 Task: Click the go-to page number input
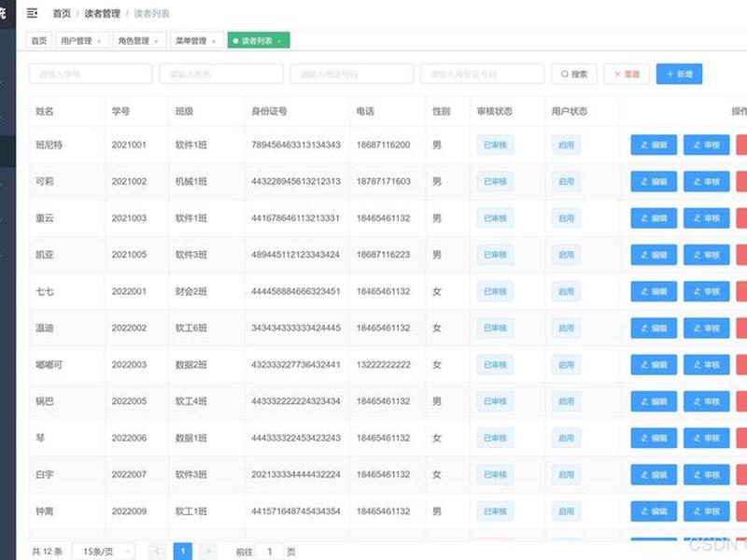pos(270,552)
